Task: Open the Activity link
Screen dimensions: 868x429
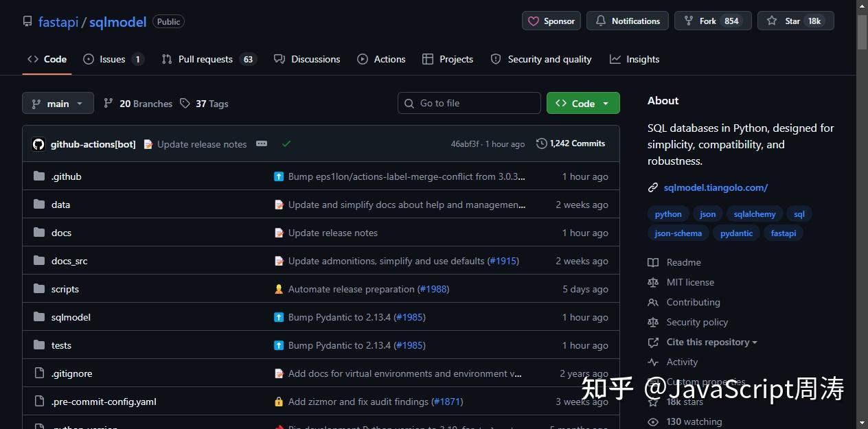Action: (682, 362)
